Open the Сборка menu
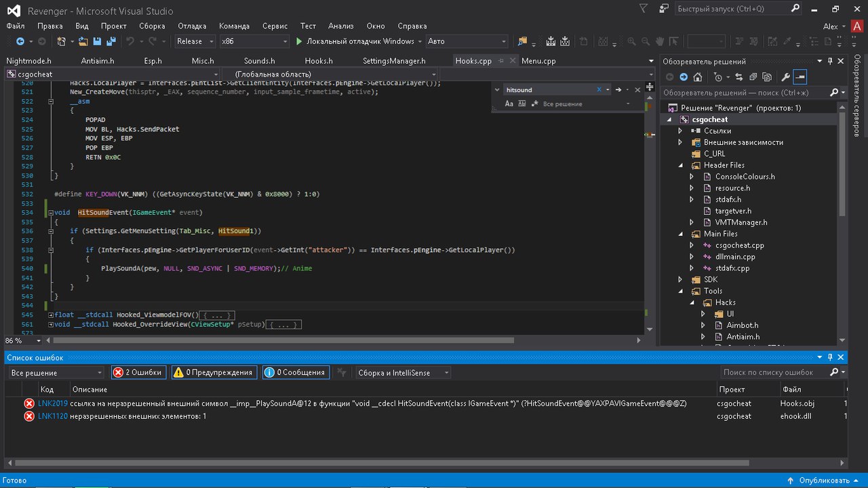Viewport: 868px width, 488px height. point(152,26)
